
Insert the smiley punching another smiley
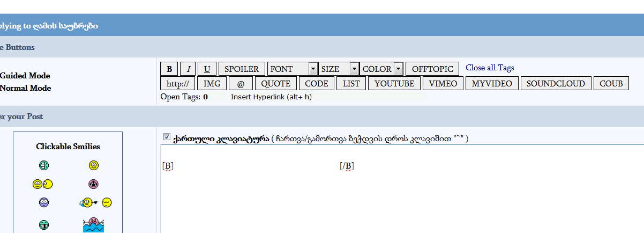[x=95, y=202]
